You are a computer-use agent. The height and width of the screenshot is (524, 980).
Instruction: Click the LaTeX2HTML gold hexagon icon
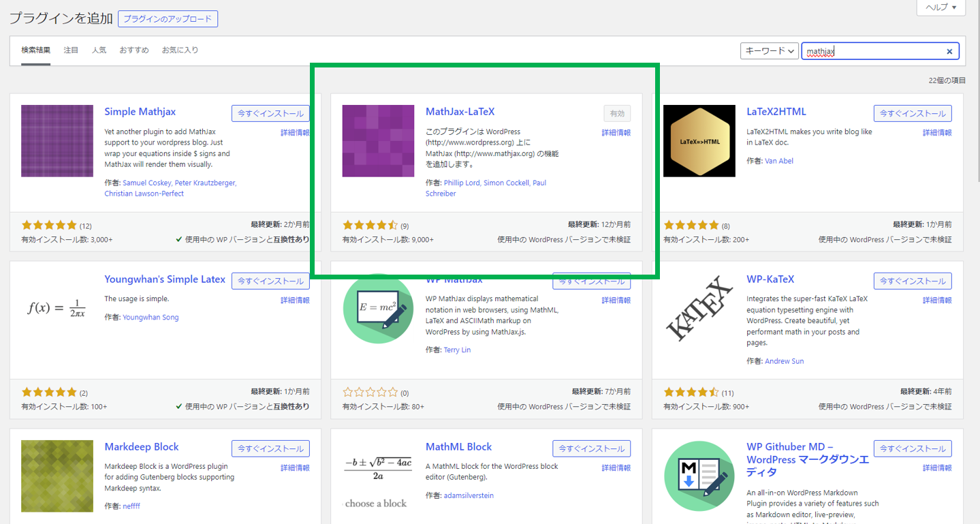pyautogui.click(x=699, y=141)
